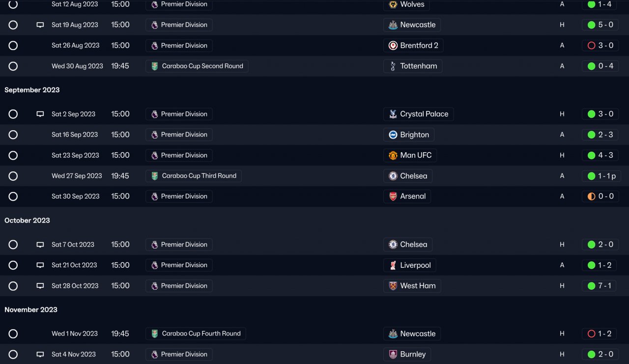Click the Carabao Cup Second Round trophy icon

pos(155,66)
